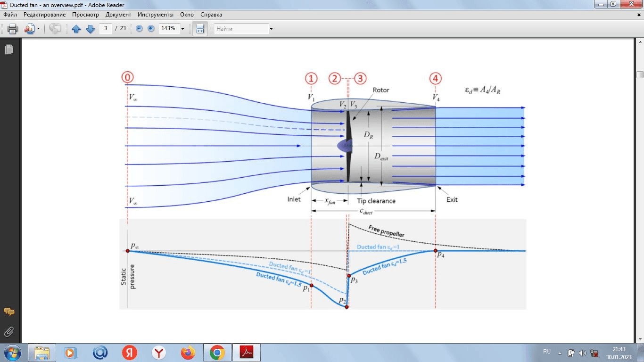This screenshot has height=362, width=644.
Task: Go to the previous page with up arrow
Action: pyautogui.click(x=76, y=29)
